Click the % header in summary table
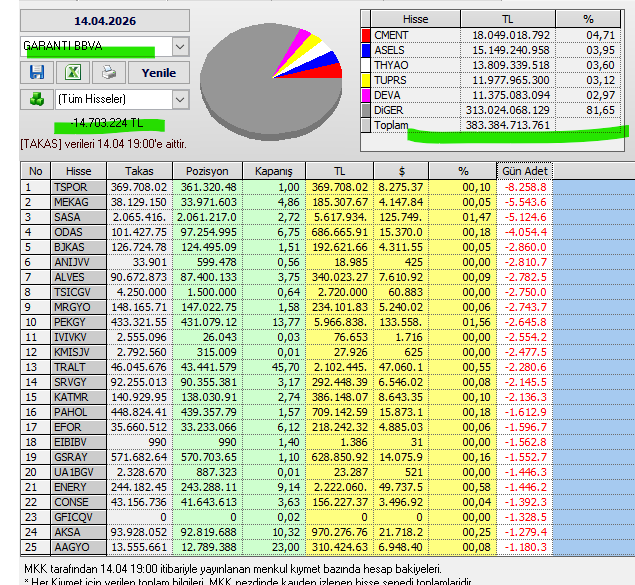The width and height of the screenshot is (635, 585). 588,19
